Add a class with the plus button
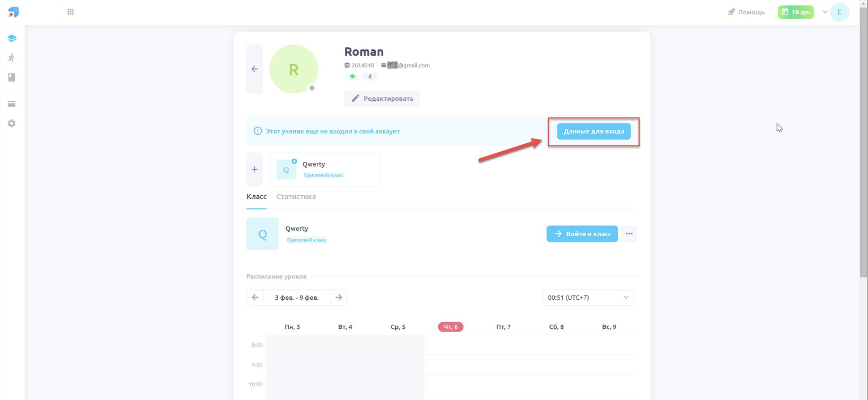Image resolution: width=868 pixels, height=400 pixels. 254,169
